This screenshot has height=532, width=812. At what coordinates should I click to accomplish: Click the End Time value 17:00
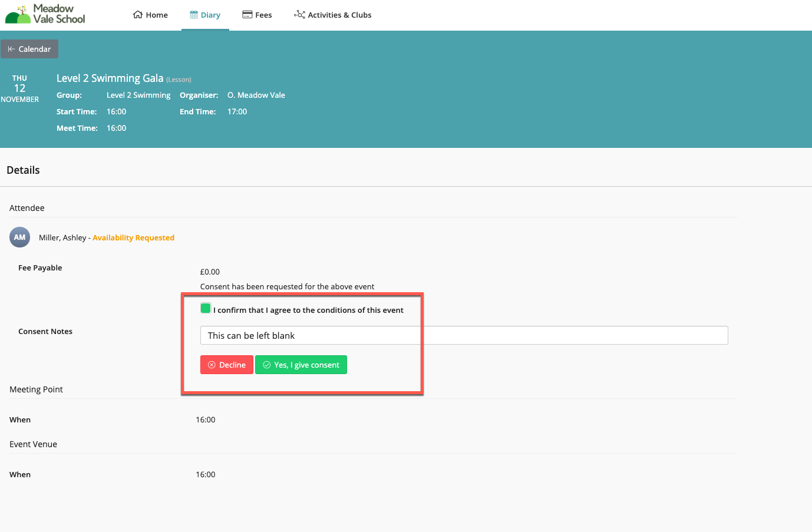pos(237,111)
